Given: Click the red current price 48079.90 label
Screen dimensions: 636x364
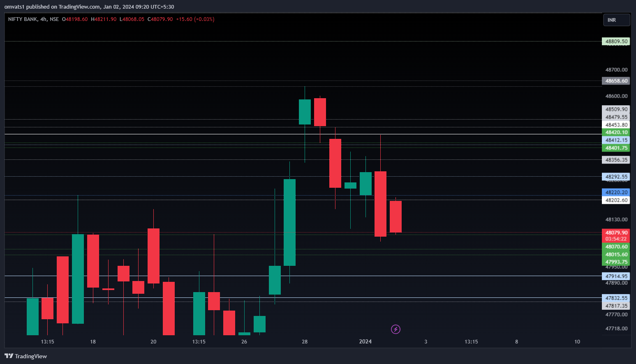Looking at the screenshot, I should pyautogui.click(x=616, y=233).
